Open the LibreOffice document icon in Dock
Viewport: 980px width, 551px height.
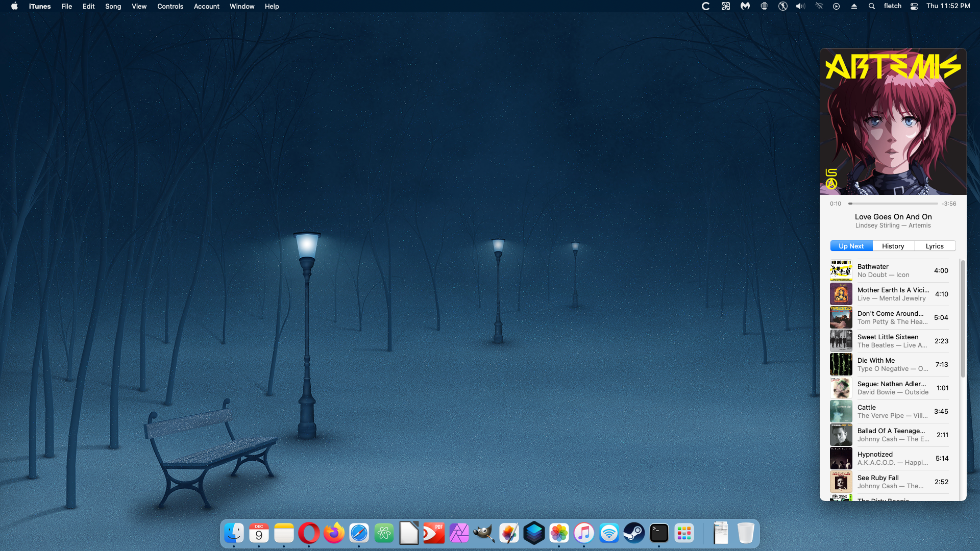pyautogui.click(x=409, y=534)
